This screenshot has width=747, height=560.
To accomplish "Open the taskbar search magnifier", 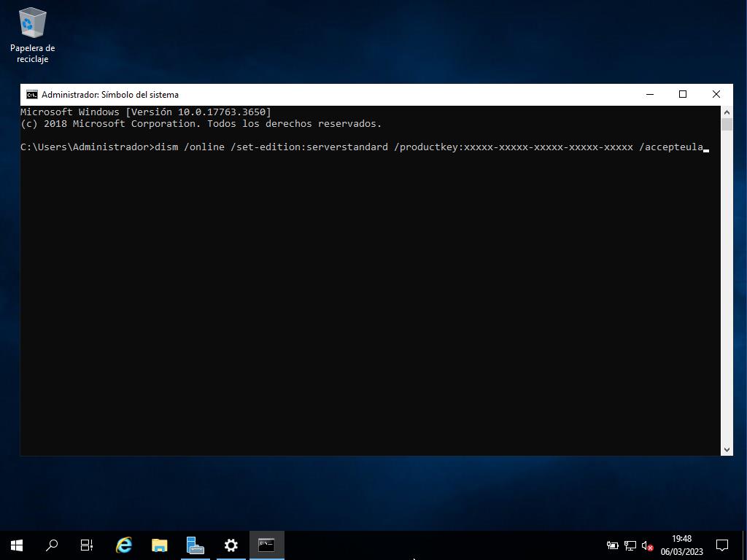I will pyautogui.click(x=52, y=545).
